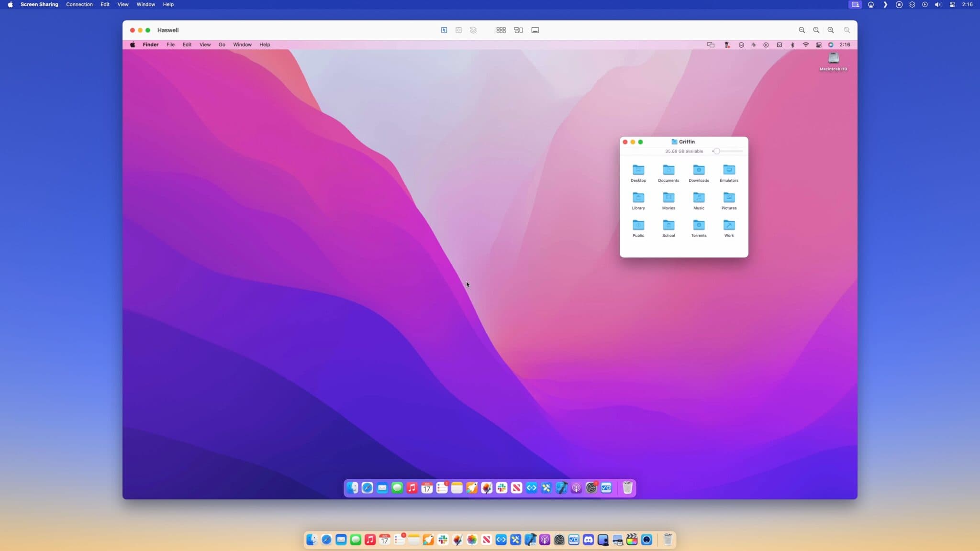
Task: Click the zoom-out button in the Screen Sharing toolbar
Action: click(x=802, y=30)
